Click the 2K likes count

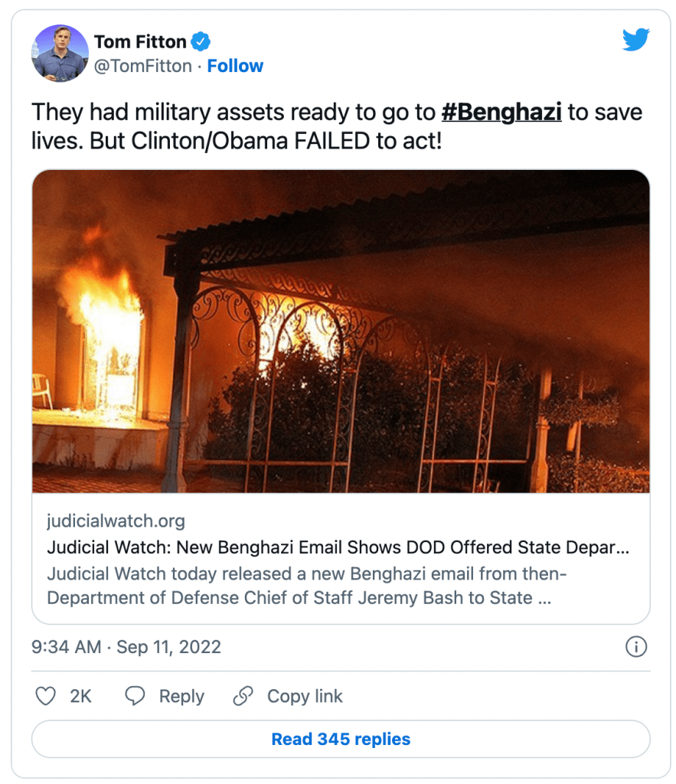coord(80,696)
